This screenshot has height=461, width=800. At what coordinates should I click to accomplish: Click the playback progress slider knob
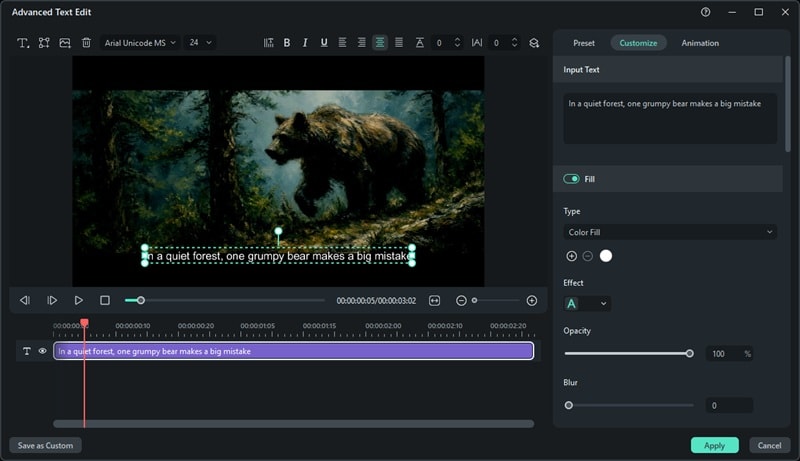[x=141, y=300]
